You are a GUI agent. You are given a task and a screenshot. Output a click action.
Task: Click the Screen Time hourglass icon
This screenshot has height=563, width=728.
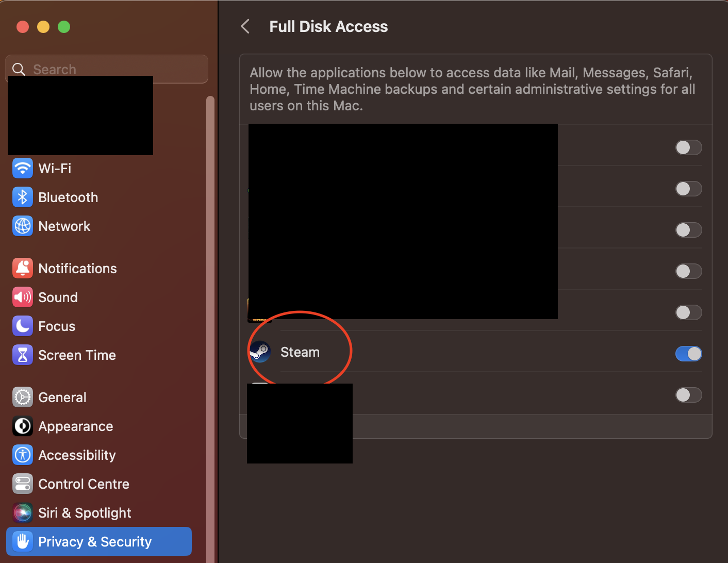pyautogui.click(x=23, y=355)
